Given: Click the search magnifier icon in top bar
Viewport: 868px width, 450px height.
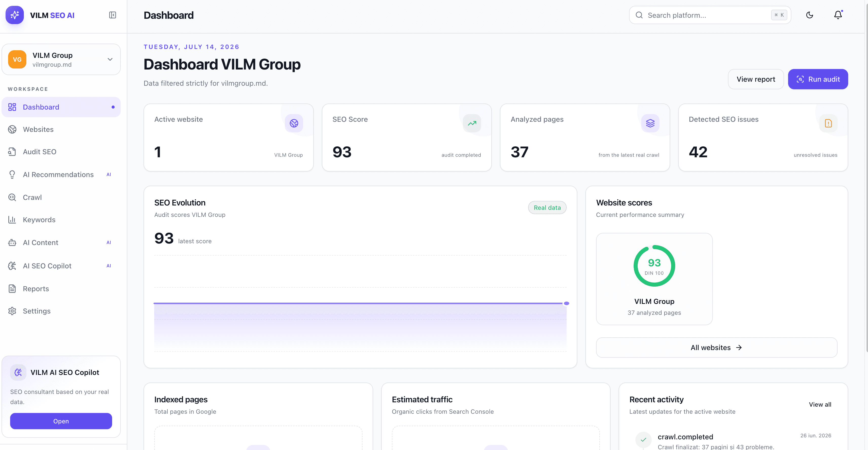Looking at the screenshot, I should (639, 15).
